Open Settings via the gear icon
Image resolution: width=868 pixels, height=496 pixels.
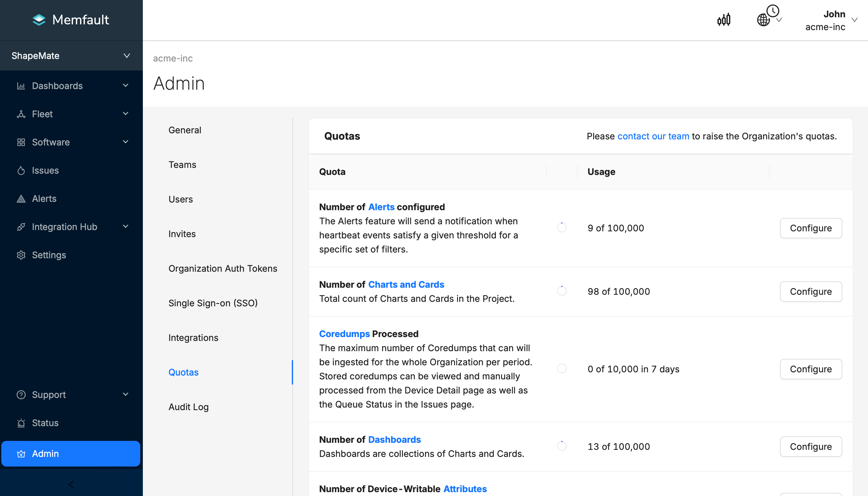tap(21, 255)
